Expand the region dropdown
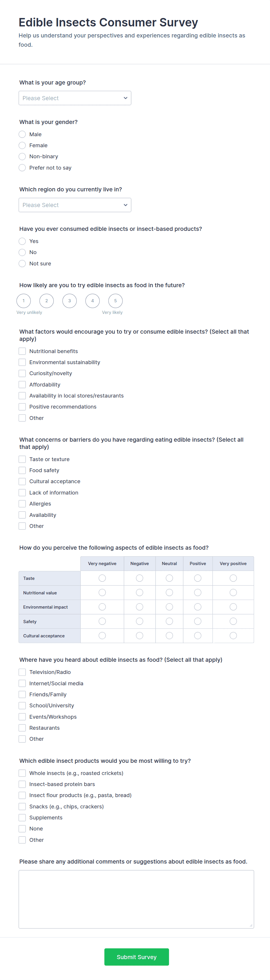 point(75,205)
